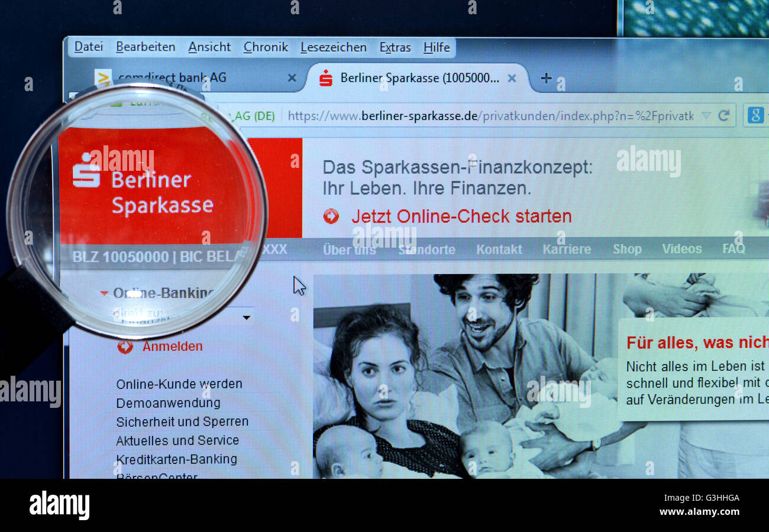Open the Videos navigation link
Viewport: 769px width, 532px height.
point(681,249)
